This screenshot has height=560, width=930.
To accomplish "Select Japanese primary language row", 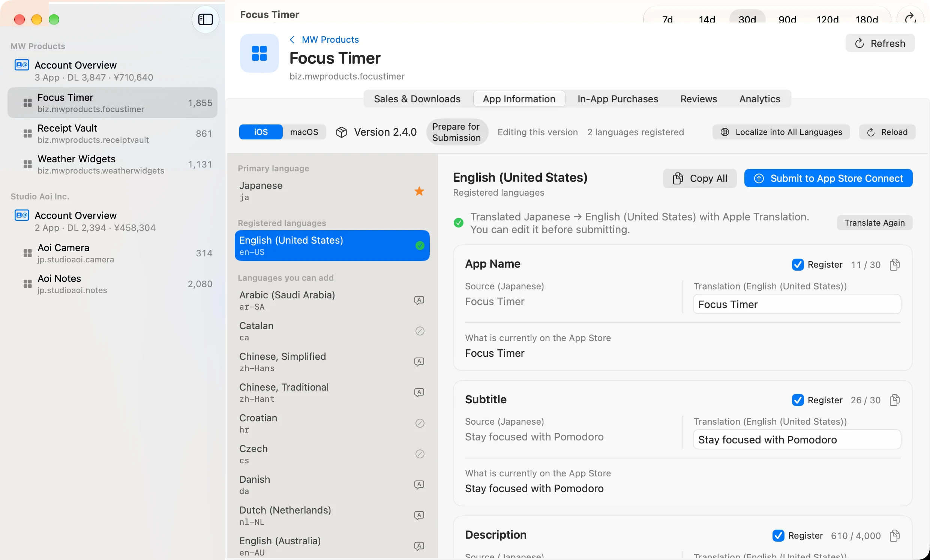I will point(332,191).
